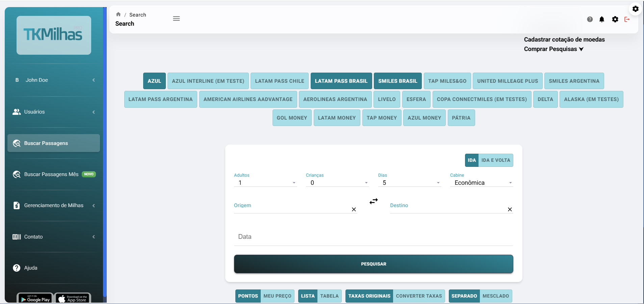This screenshot has height=304, width=644.
Task: Switch to MEU PREÇO view
Action: (277, 296)
